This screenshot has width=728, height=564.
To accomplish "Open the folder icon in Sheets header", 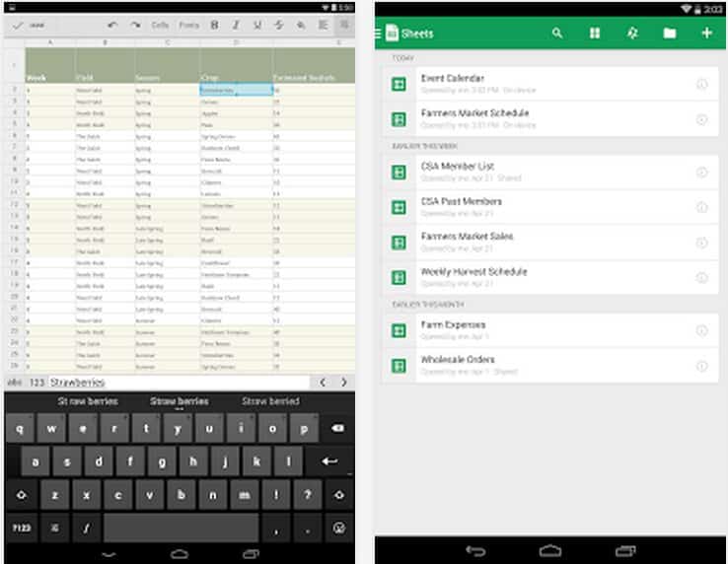I will tap(670, 34).
